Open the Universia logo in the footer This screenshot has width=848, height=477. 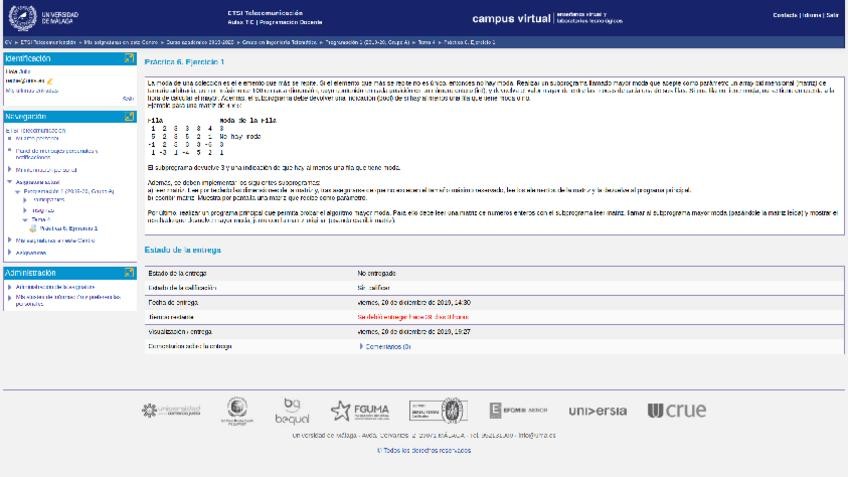click(x=598, y=411)
